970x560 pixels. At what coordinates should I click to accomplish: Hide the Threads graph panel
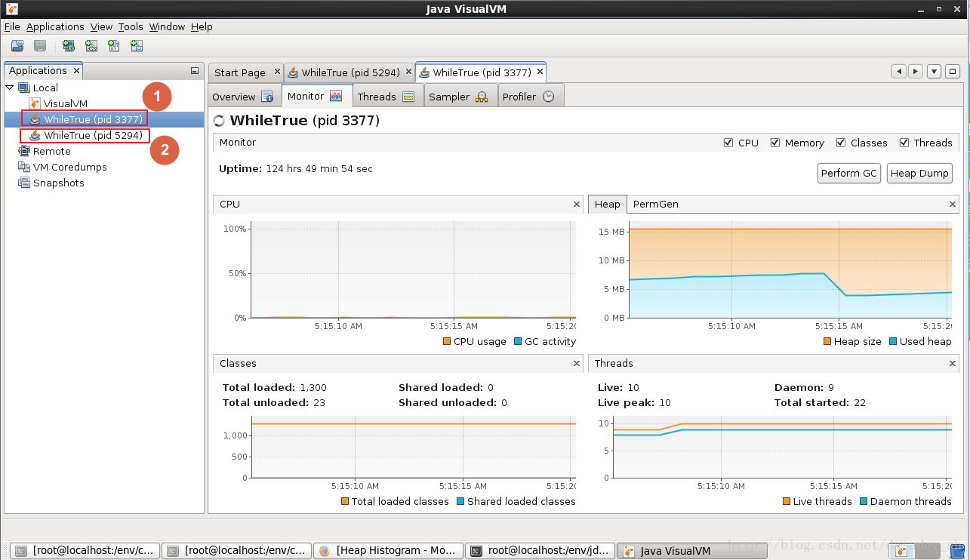point(953,364)
